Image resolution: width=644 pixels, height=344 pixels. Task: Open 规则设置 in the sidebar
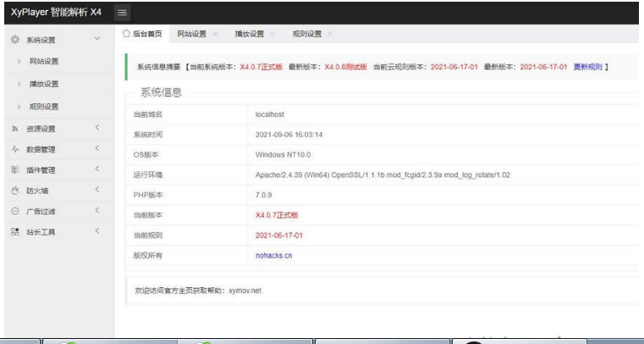(x=43, y=107)
